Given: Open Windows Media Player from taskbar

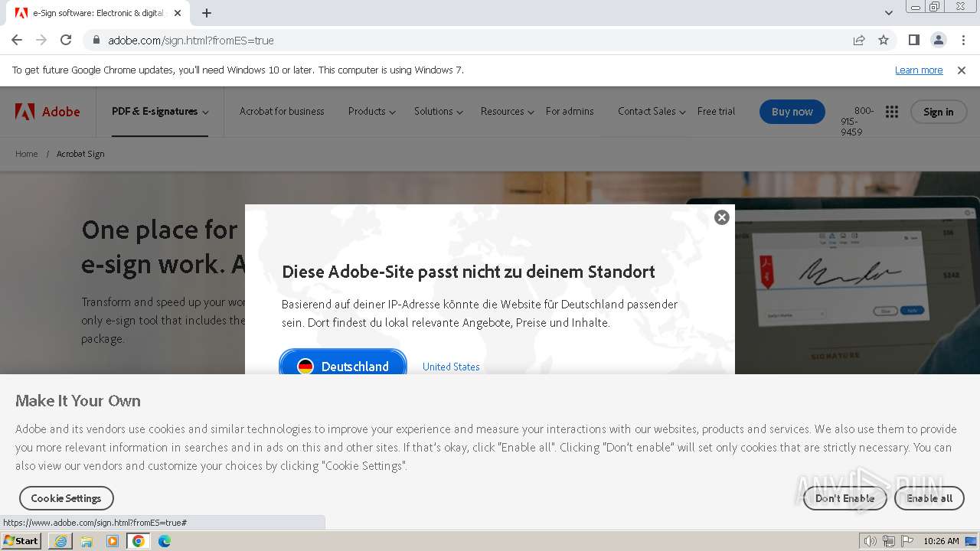Looking at the screenshot, I should click(x=113, y=541).
